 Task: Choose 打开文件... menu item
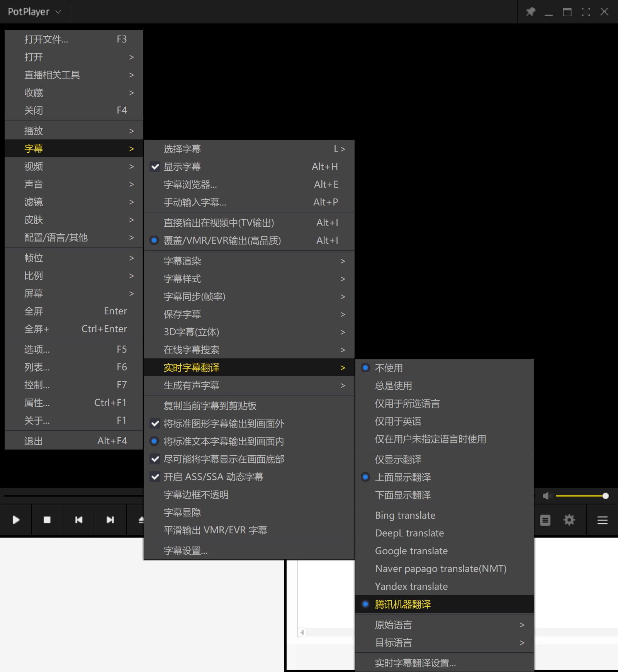(x=74, y=39)
